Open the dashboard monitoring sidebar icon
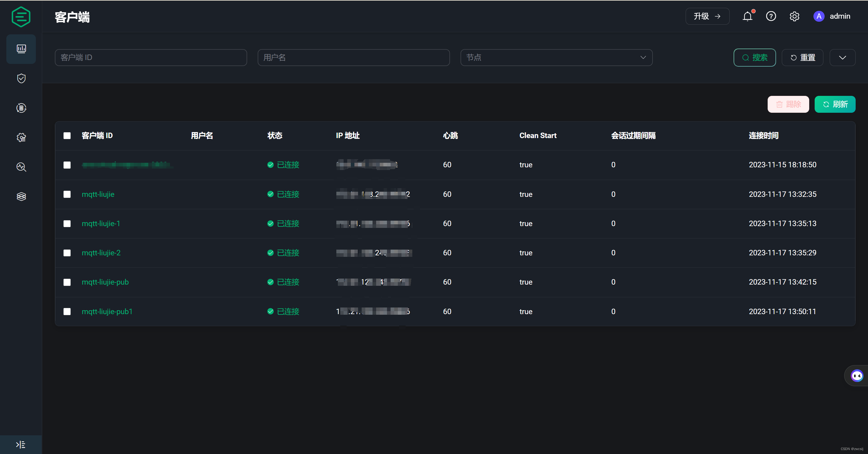 [x=21, y=49]
